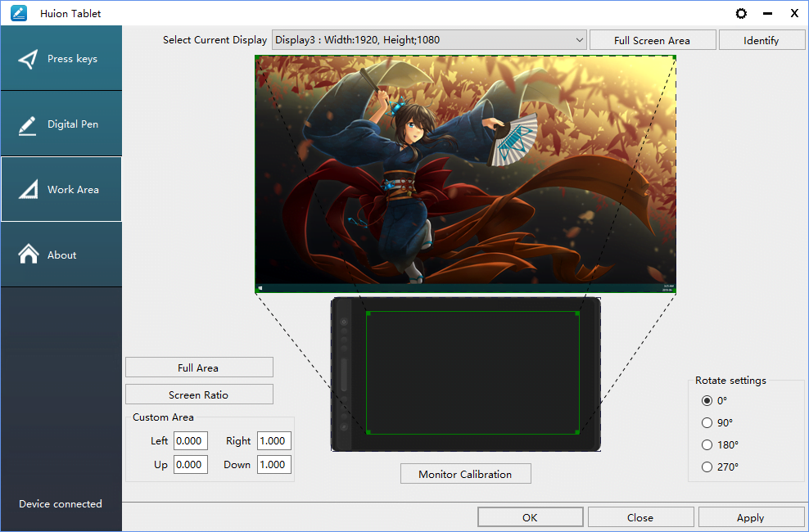Select the 0° rotation option
The image size is (809, 532).
pyautogui.click(x=707, y=400)
